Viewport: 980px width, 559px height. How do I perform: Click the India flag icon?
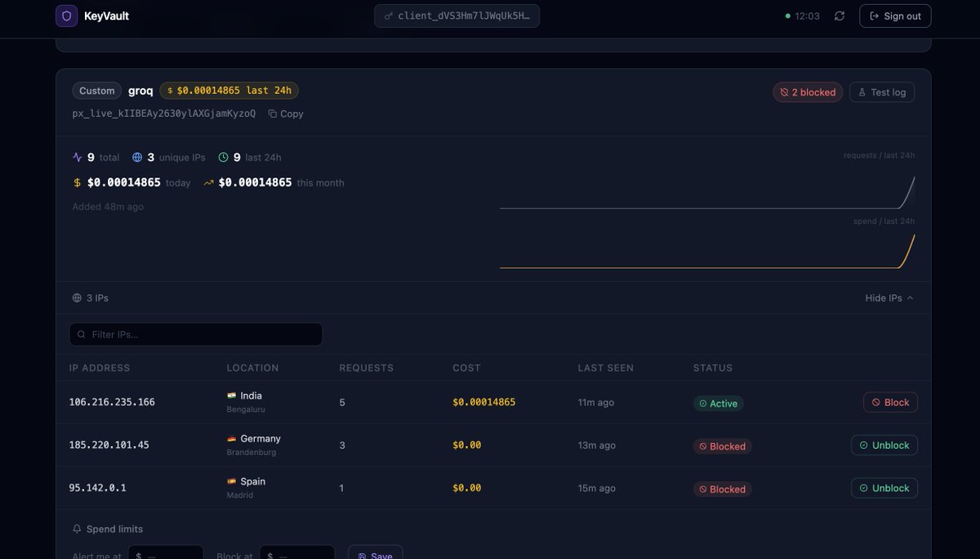click(x=231, y=396)
